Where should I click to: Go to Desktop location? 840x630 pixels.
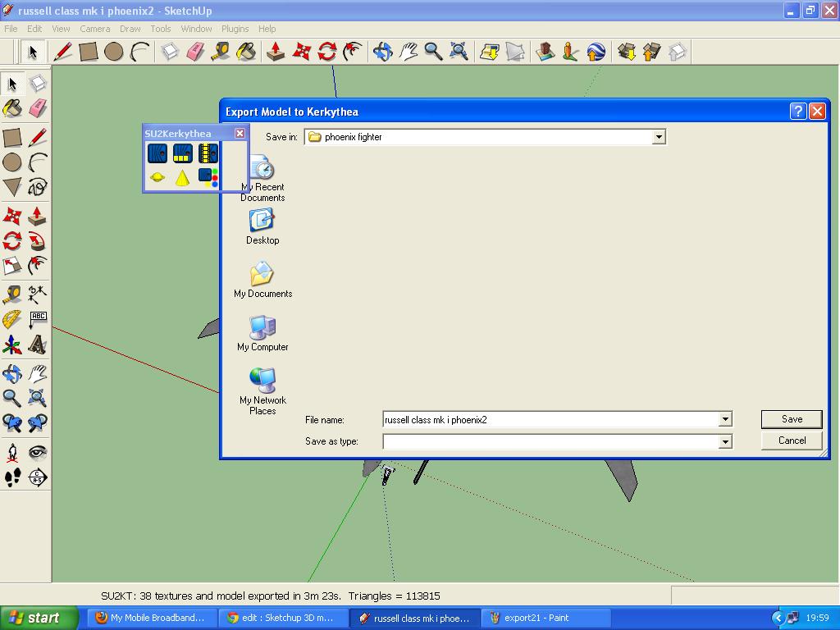(262, 226)
